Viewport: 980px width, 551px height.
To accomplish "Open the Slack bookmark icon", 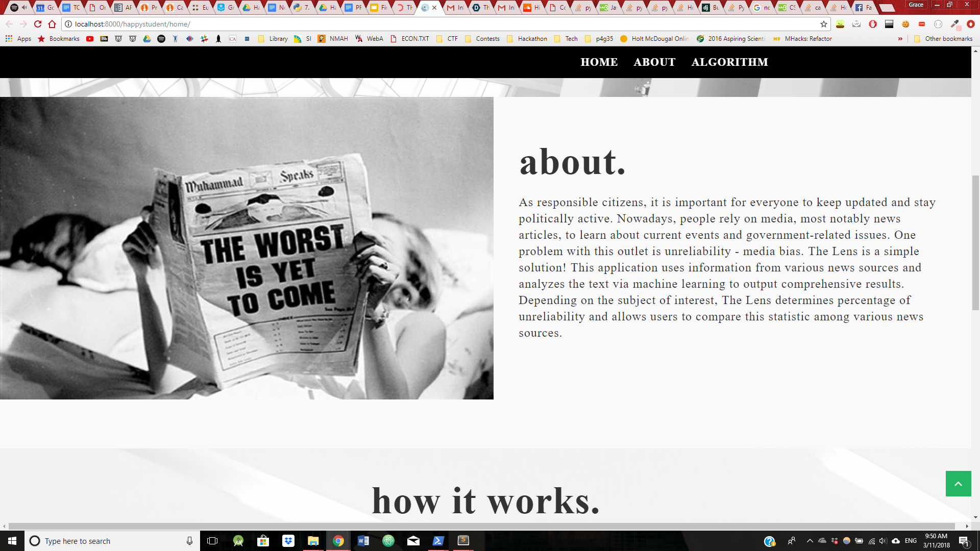I will point(204,39).
